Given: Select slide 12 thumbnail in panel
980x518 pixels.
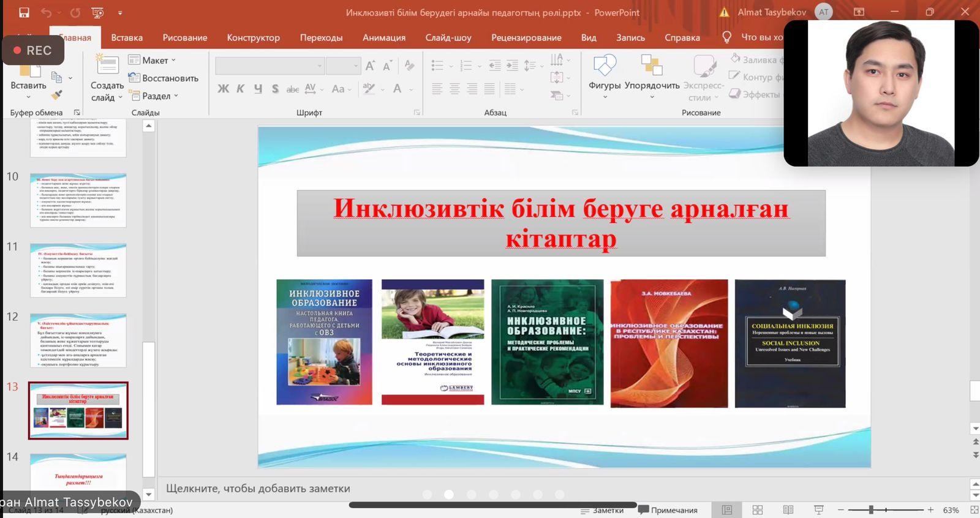Looking at the screenshot, I should pyautogui.click(x=78, y=340).
